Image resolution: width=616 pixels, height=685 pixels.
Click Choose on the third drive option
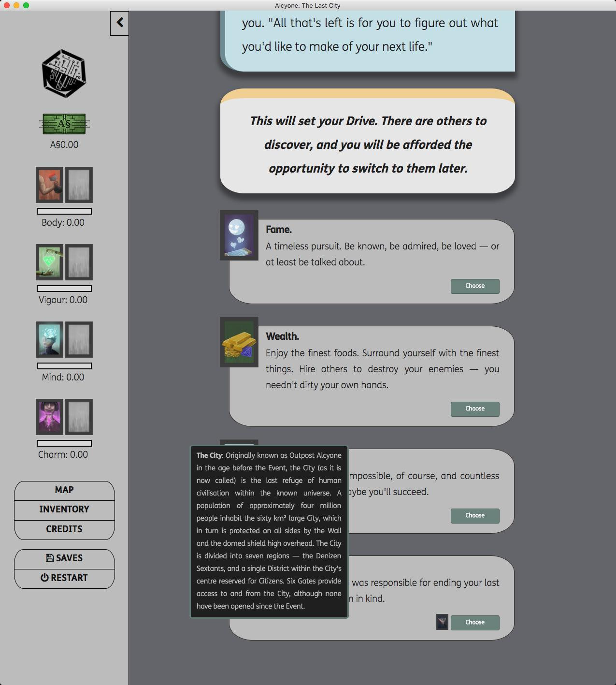pyautogui.click(x=475, y=516)
